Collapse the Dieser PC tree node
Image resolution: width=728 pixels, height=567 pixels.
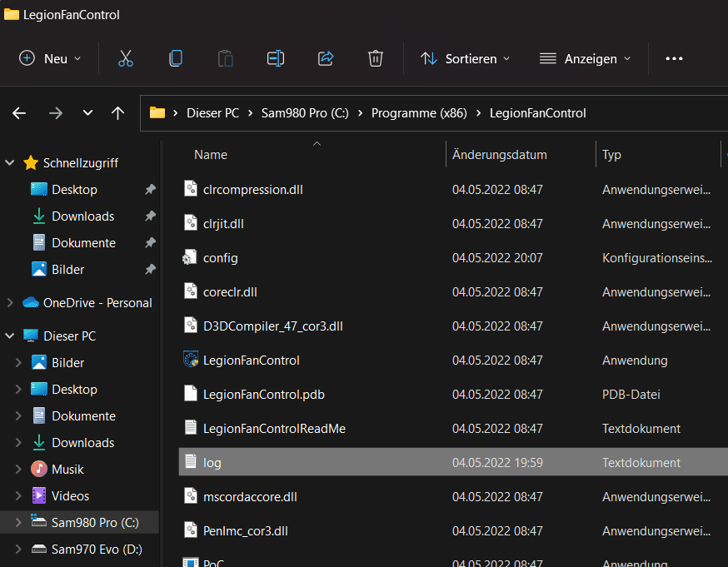coord(9,336)
